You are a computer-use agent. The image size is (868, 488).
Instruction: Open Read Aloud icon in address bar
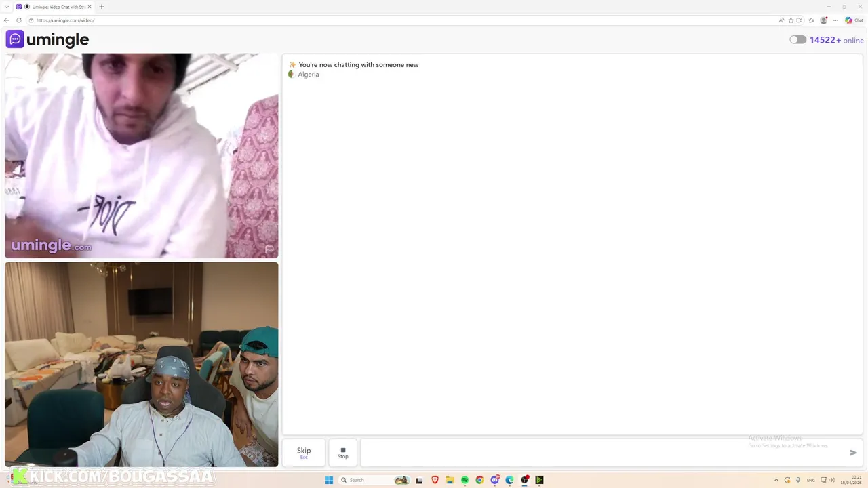(782, 20)
